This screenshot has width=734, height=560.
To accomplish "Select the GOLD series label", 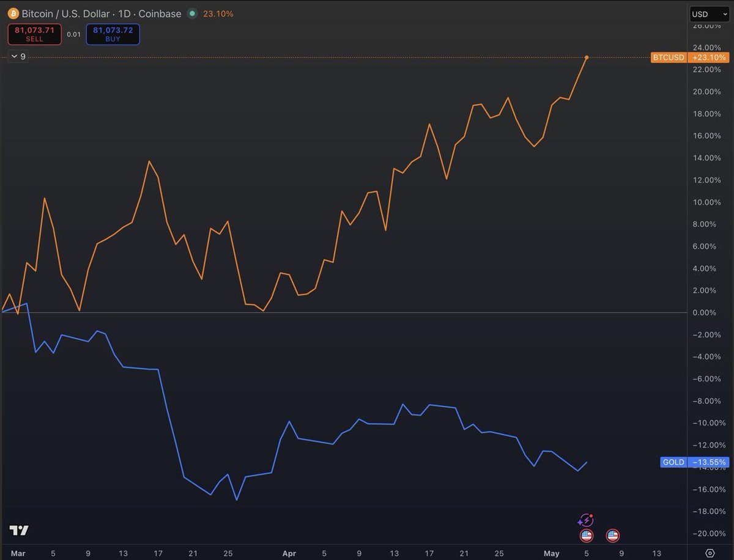I will pos(673,462).
